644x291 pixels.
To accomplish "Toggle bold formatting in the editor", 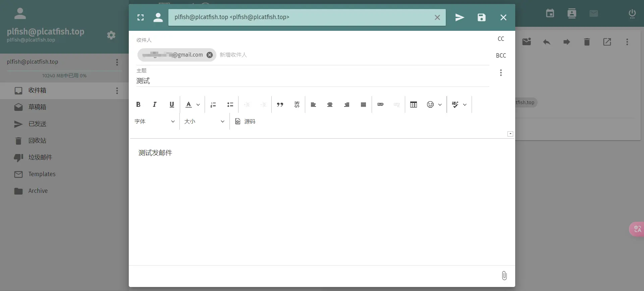I will [138, 104].
